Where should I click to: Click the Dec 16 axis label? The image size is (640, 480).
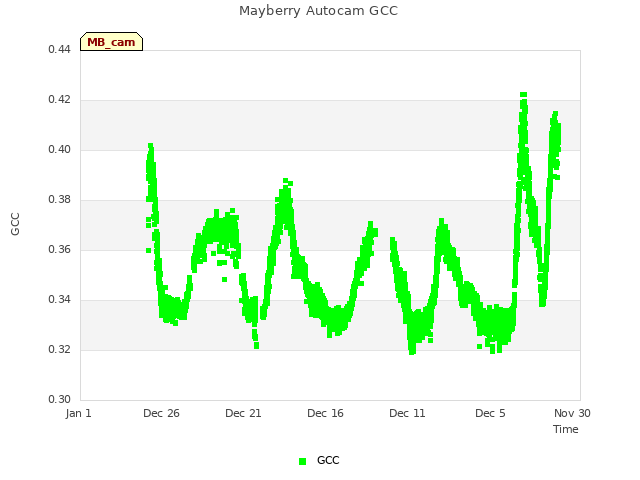(x=325, y=413)
